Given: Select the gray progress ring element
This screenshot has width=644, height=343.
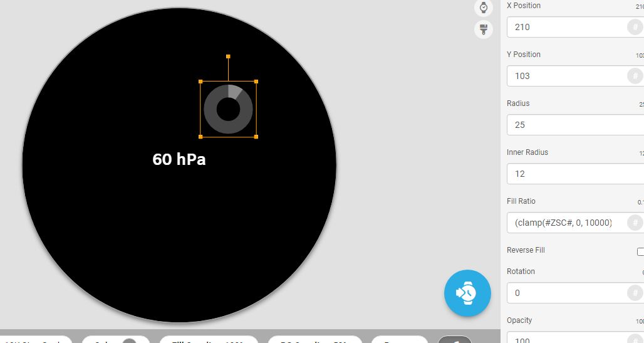Looking at the screenshot, I should pyautogui.click(x=229, y=109).
